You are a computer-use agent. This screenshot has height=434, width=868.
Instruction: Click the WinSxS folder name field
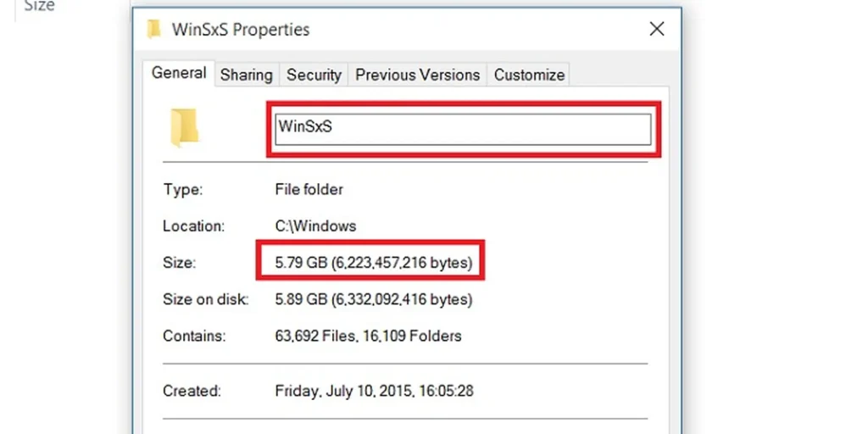coord(463,130)
